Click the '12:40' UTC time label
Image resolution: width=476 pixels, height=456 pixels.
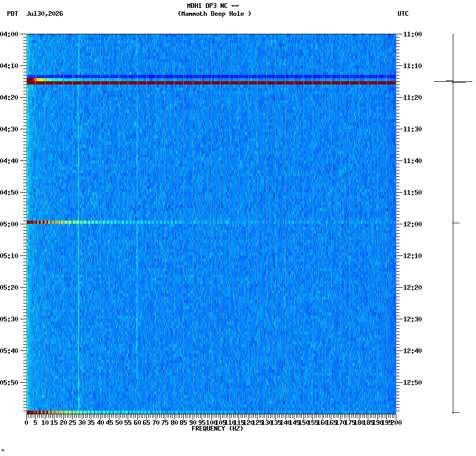(x=413, y=351)
